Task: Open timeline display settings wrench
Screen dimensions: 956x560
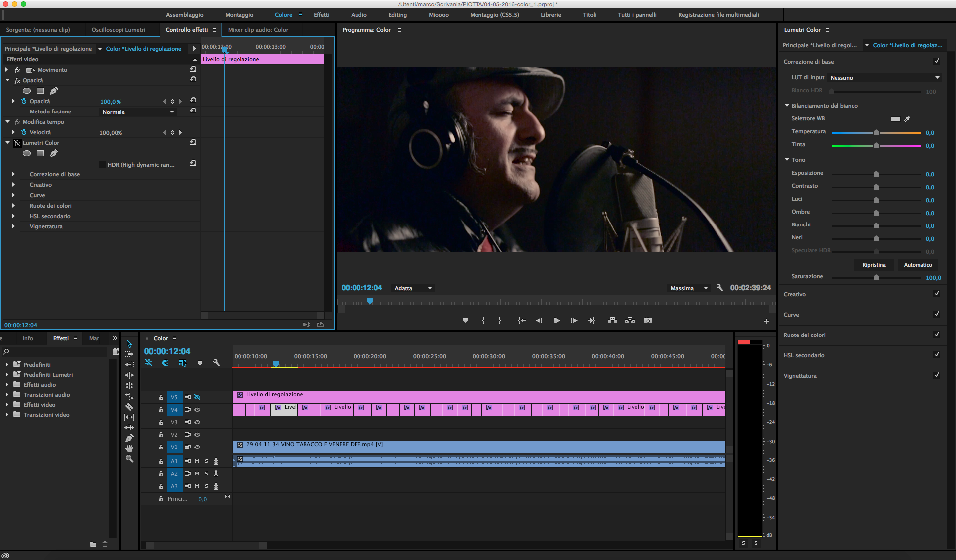Action: 217,363
